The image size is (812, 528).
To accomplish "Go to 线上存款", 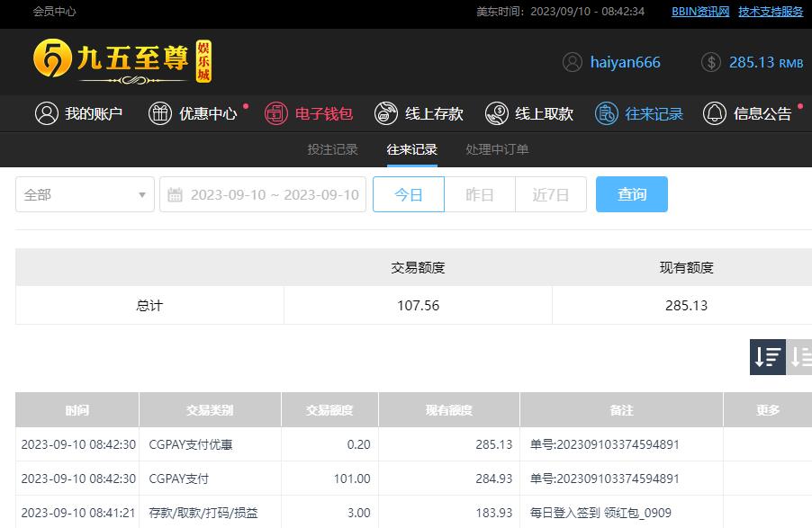I will (x=419, y=113).
